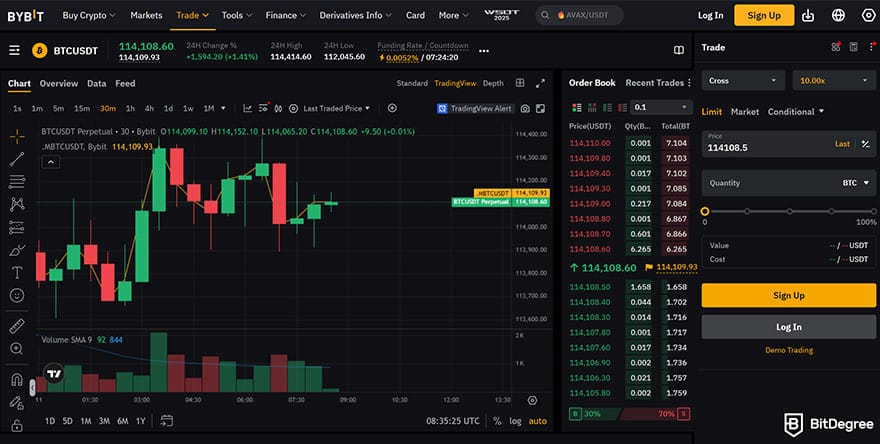The width and height of the screenshot is (880, 444).
Task: Expand the Finance menu
Action: coord(285,16)
